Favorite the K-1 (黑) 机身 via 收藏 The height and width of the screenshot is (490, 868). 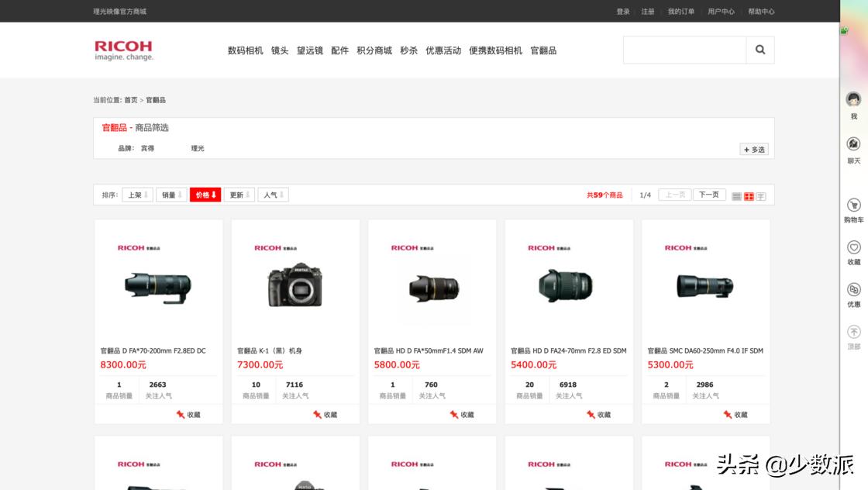(325, 414)
